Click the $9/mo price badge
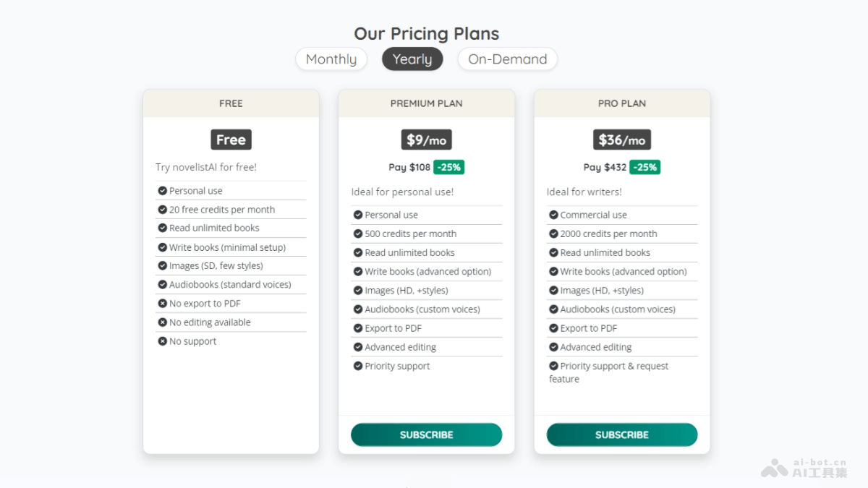This screenshot has width=868, height=488. point(426,140)
